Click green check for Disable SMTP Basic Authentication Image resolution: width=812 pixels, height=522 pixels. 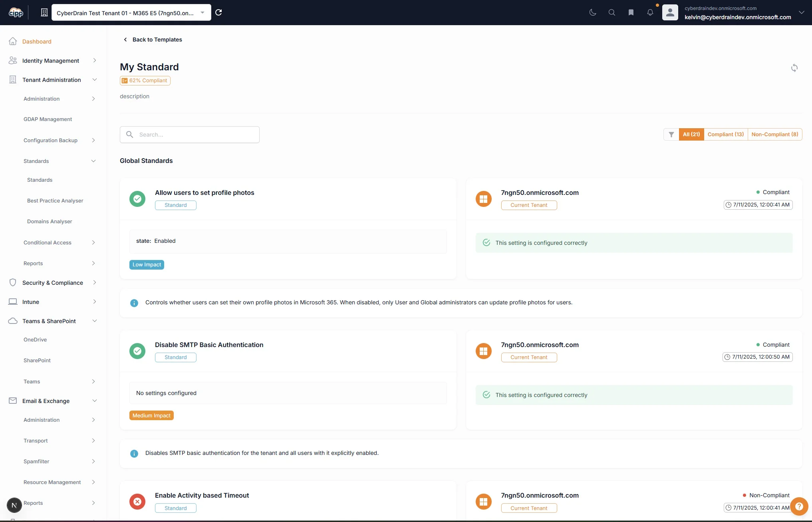click(x=137, y=351)
